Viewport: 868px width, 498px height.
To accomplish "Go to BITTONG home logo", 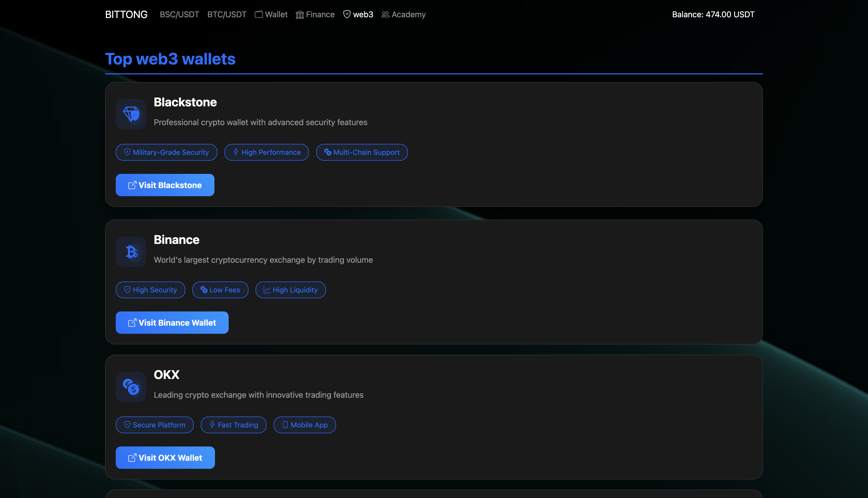I will point(126,14).
